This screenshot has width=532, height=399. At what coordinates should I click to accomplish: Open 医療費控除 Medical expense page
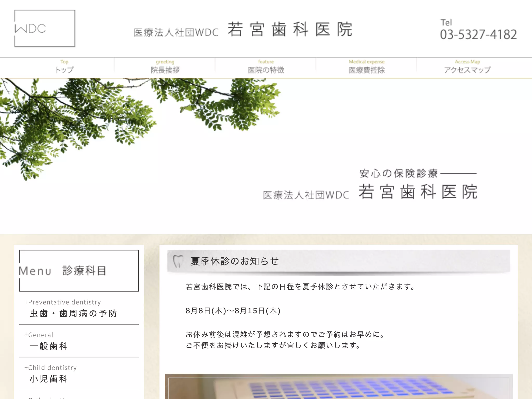(367, 67)
